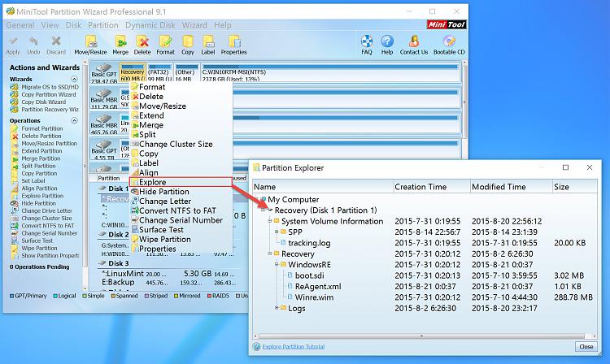Open the Disk menu
The height and width of the screenshot is (364, 610).
click(73, 25)
